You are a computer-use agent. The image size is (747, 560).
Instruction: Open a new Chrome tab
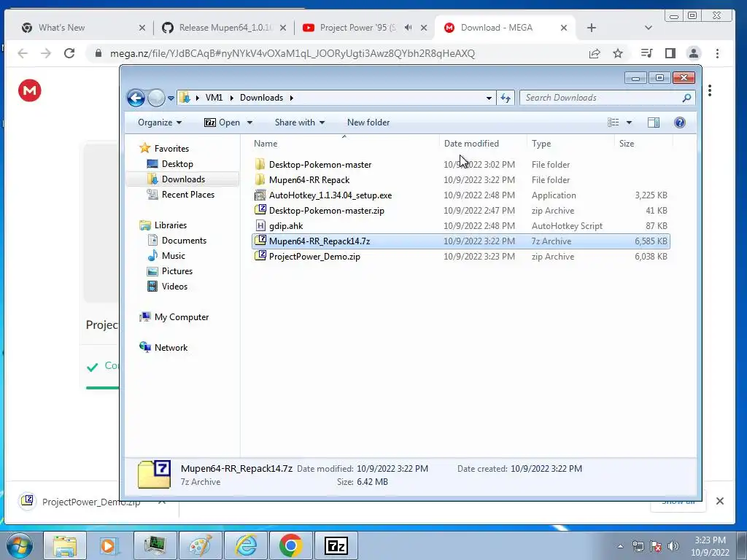591,28
